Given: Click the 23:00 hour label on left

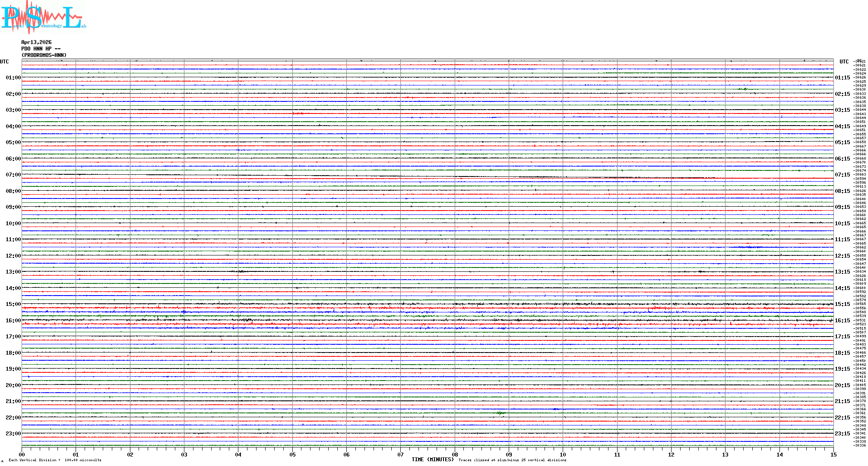Looking at the screenshot, I should tap(13, 434).
